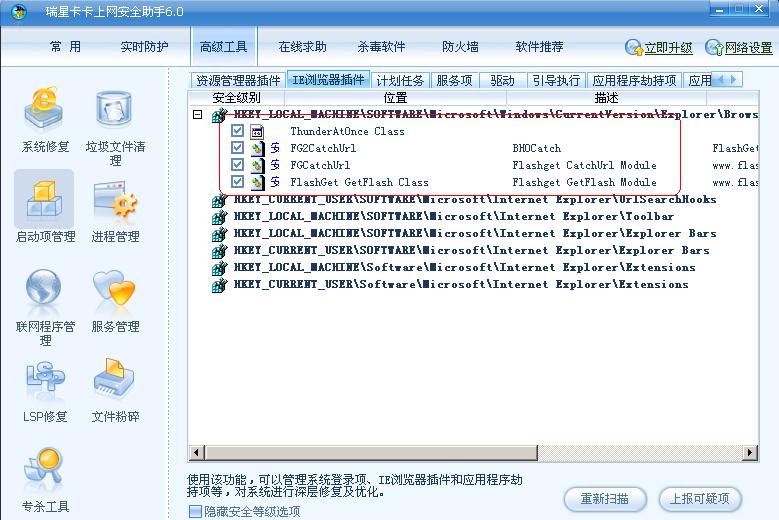Select the 高级工具 main tab

(224, 47)
